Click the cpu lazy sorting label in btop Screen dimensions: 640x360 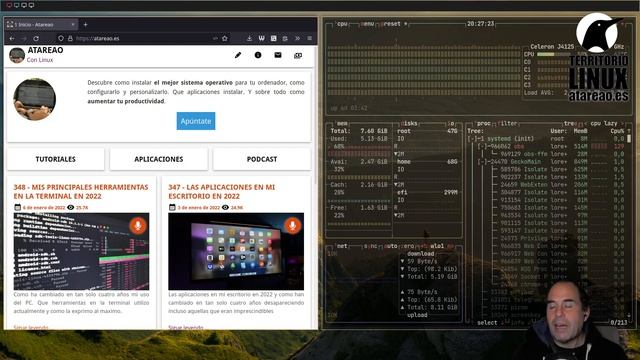pos(604,123)
